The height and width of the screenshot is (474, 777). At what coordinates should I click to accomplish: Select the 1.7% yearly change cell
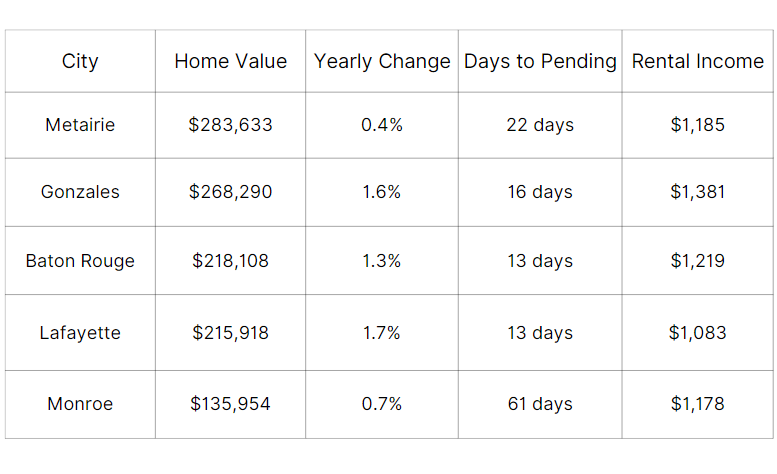pyautogui.click(x=382, y=332)
